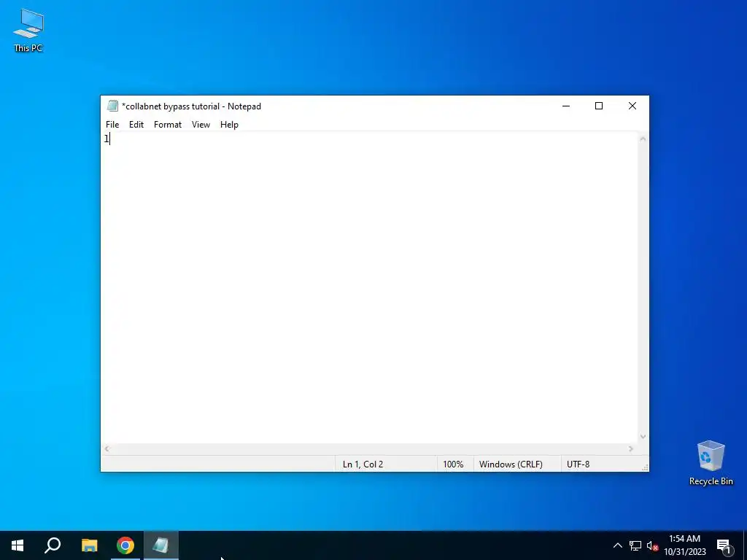This screenshot has height=560, width=747.
Task: Select the This PC desktop icon
Action: pyautogui.click(x=28, y=31)
